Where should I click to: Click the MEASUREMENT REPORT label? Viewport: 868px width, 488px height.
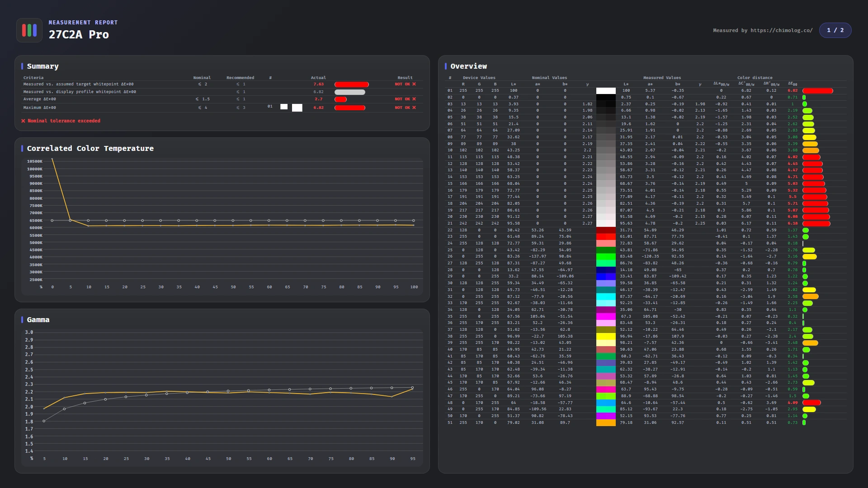point(83,23)
